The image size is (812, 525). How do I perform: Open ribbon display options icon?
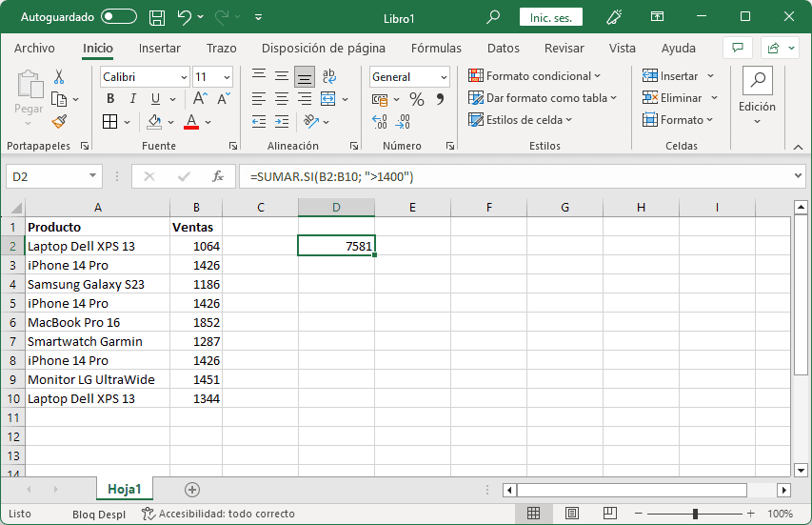click(x=657, y=16)
